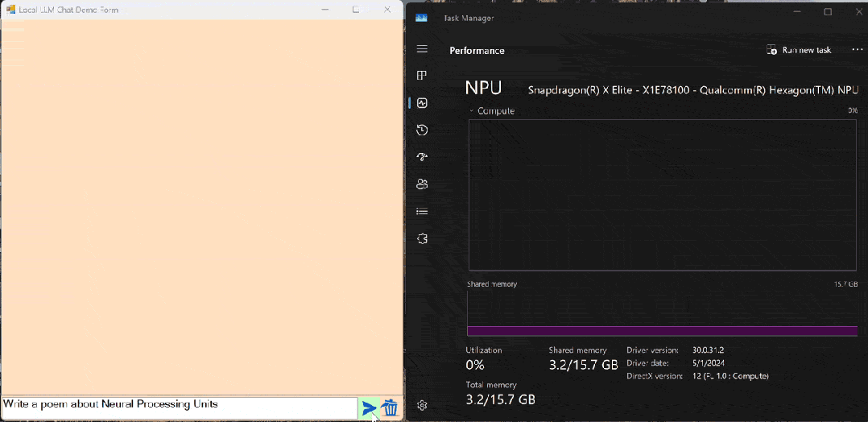Screen dimensions: 868x422
Task: Select the Performance page icon in sidebar
Action: (x=421, y=103)
